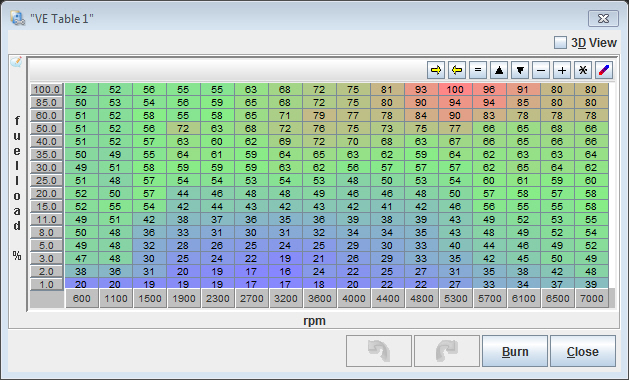Select the 60.0 fuel load row header
The height and width of the screenshot is (380, 629).
pos(47,116)
